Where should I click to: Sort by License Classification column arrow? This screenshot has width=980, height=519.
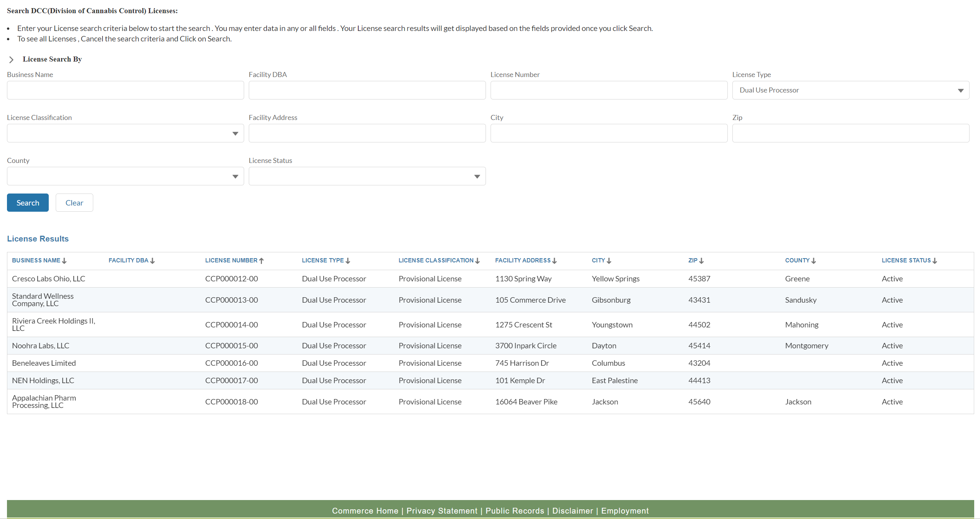point(477,261)
